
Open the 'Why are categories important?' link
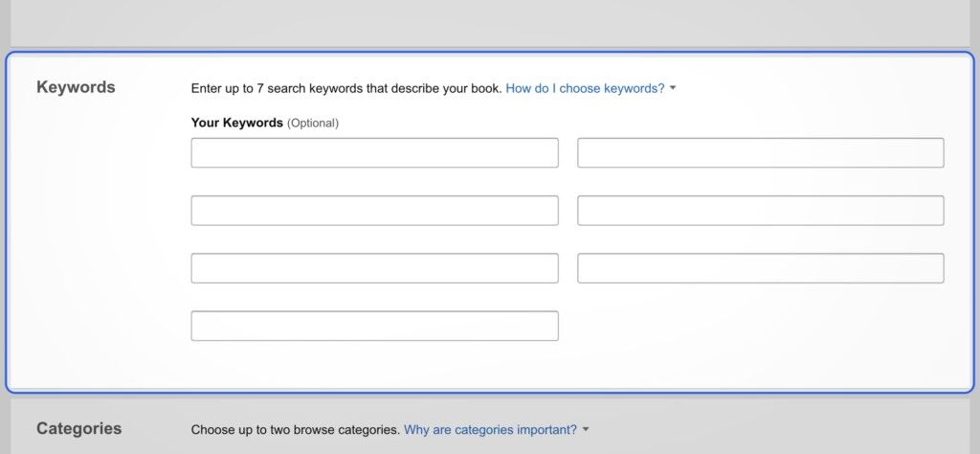pyautogui.click(x=491, y=430)
